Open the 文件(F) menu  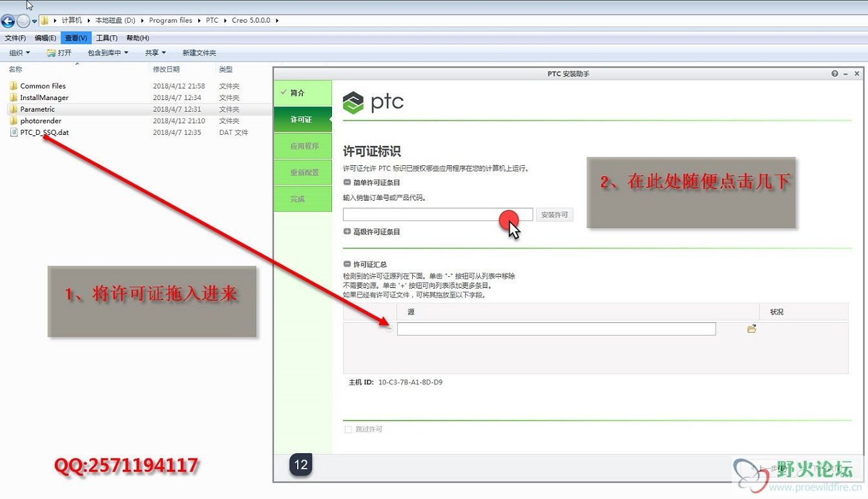(15, 38)
